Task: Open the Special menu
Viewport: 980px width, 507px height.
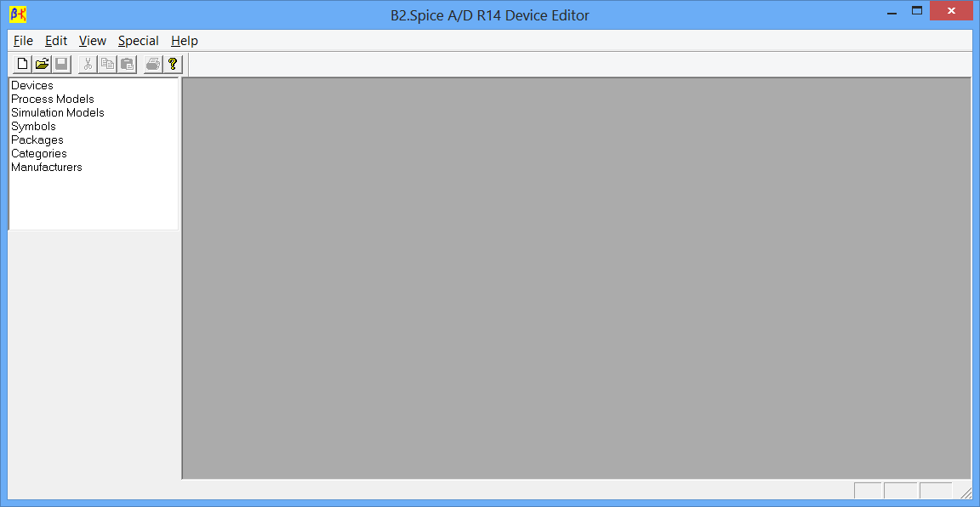Action: 138,41
